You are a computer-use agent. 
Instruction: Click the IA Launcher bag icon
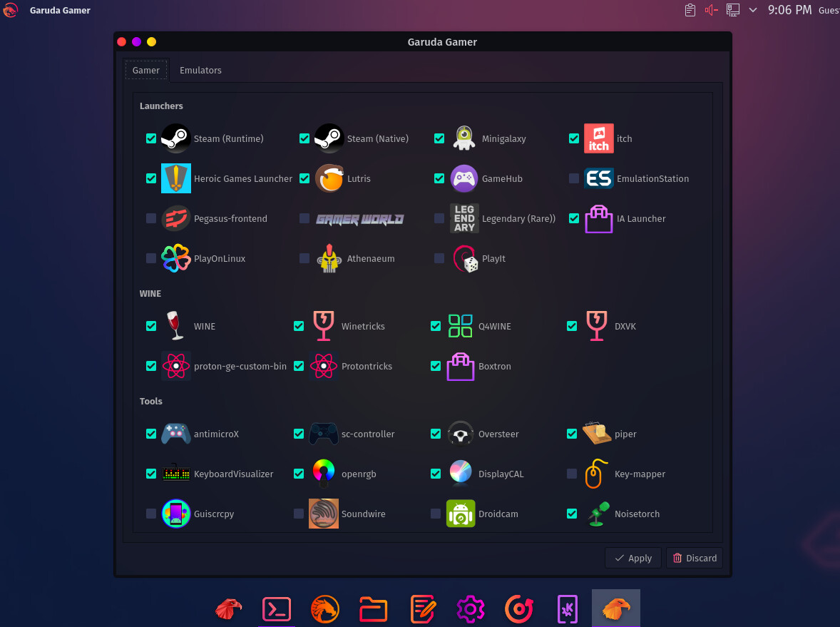pyautogui.click(x=598, y=219)
